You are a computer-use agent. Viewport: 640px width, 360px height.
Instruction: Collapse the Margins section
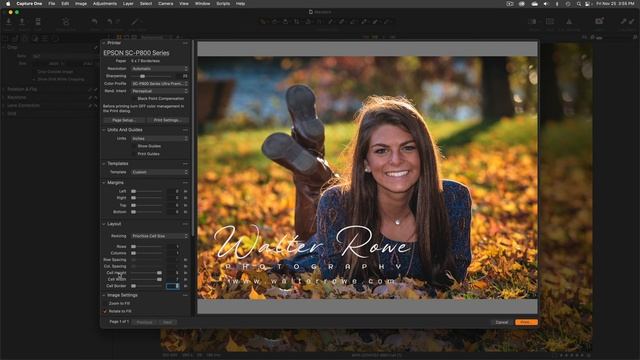(x=104, y=183)
